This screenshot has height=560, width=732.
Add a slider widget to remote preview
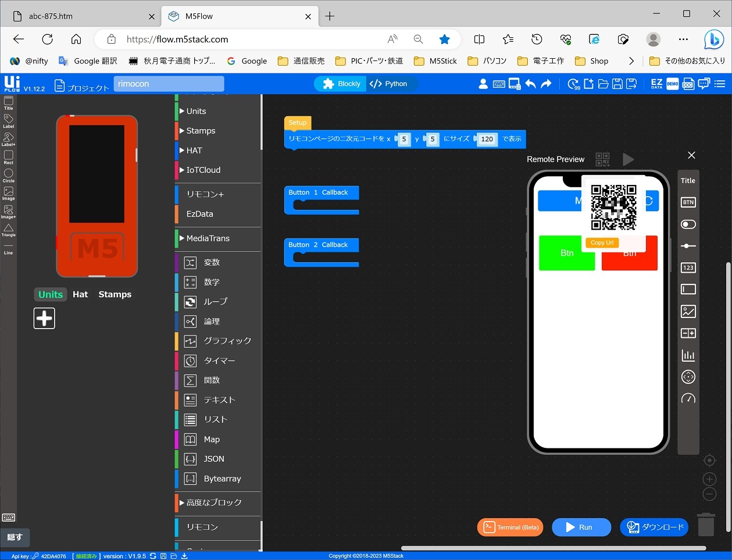point(688,246)
